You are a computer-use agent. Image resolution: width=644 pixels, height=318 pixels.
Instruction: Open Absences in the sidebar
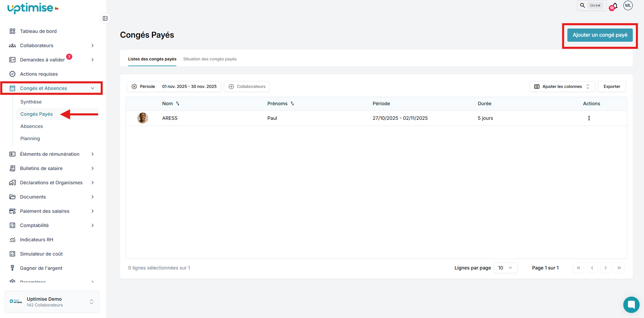tap(32, 126)
